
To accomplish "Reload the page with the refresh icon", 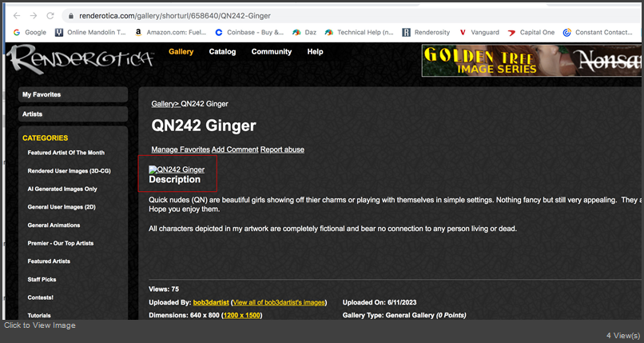I will pyautogui.click(x=50, y=16).
